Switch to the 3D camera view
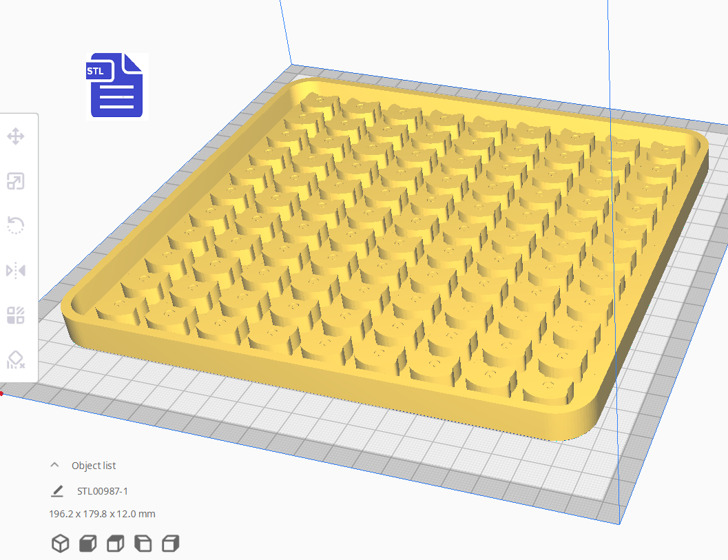The width and height of the screenshot is (728, 560). click(x=61, y=543)
